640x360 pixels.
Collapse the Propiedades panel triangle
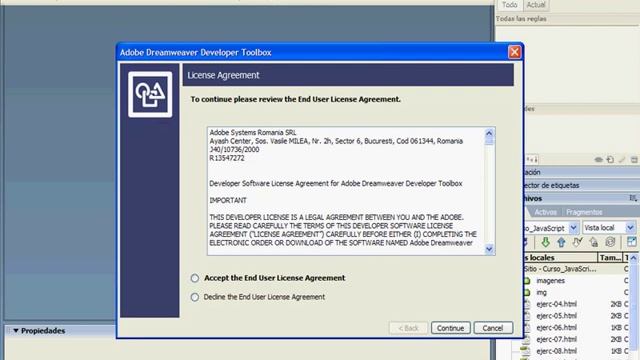16,331
